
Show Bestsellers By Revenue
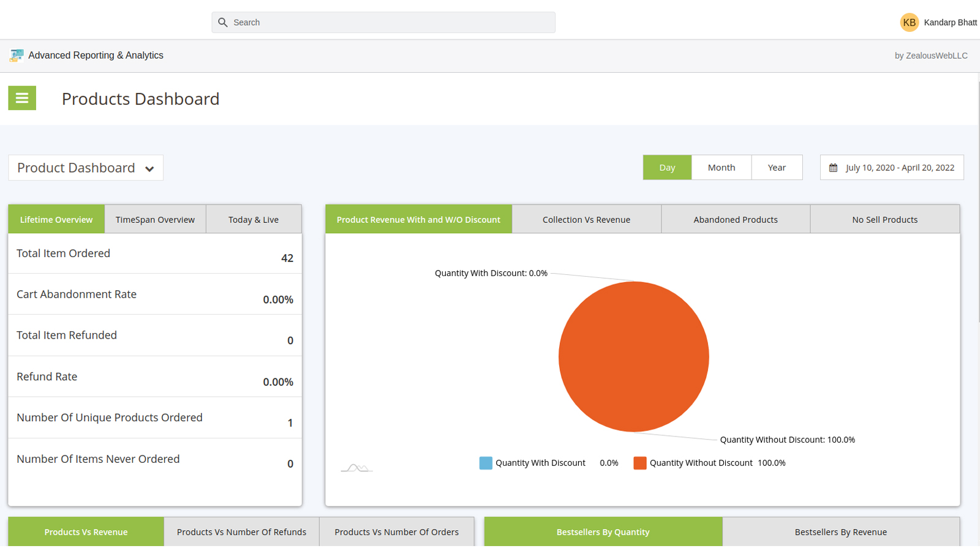click(x=840, y=532)
